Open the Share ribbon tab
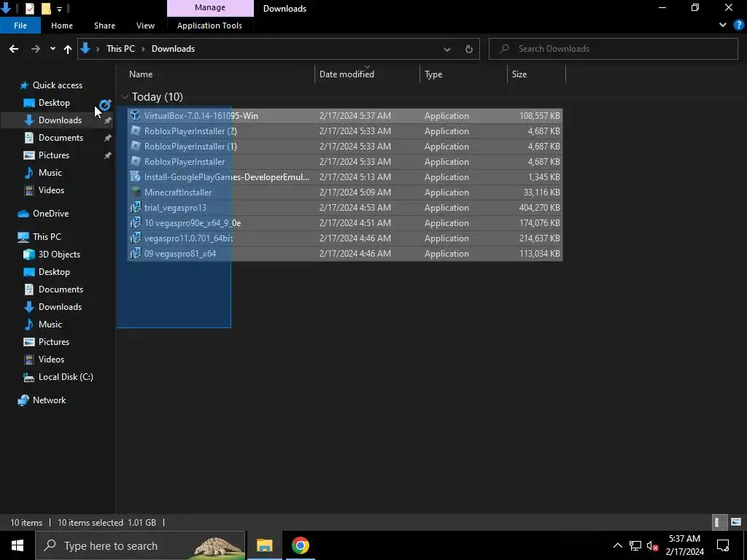 104,26
